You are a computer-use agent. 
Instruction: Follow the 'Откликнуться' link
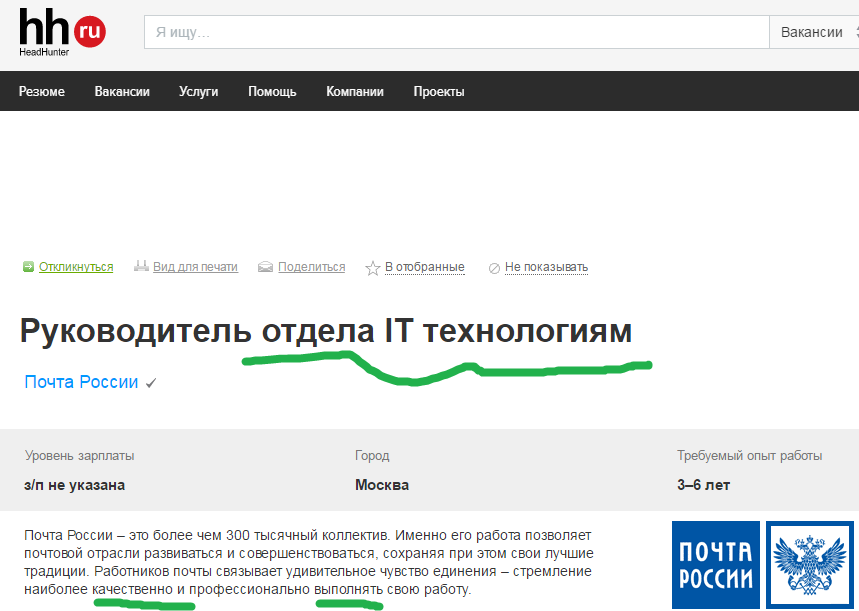click(x=76, y=267)
